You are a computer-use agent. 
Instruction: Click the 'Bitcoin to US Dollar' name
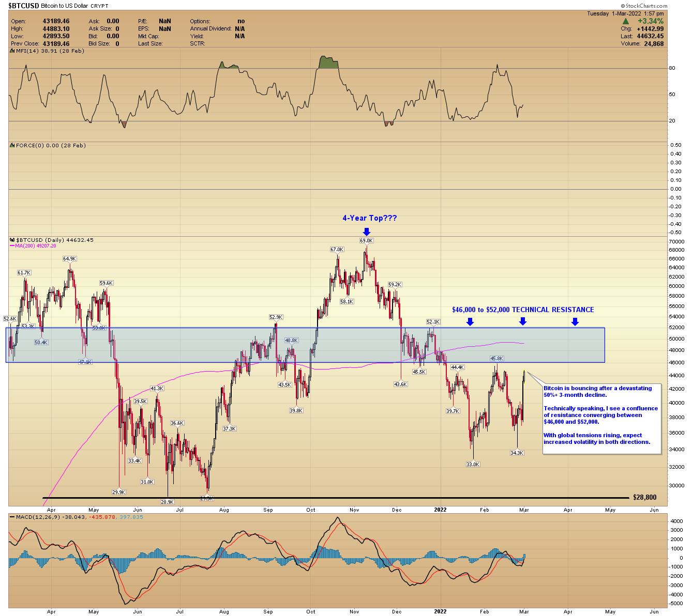coord(64,6)
